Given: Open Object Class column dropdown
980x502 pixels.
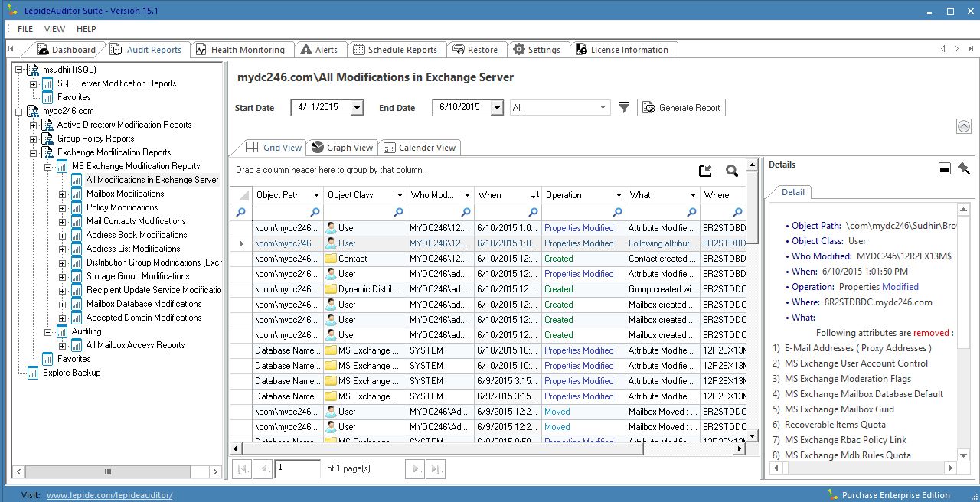Looking at the screenshot, I should tap(399, 195).
